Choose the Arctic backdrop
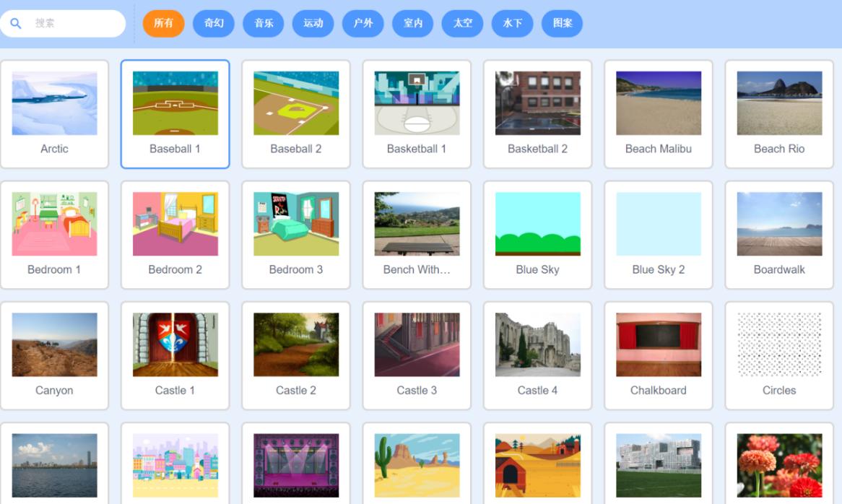Image resolution: width=842 pixels, height=504 pixels. 54,114
